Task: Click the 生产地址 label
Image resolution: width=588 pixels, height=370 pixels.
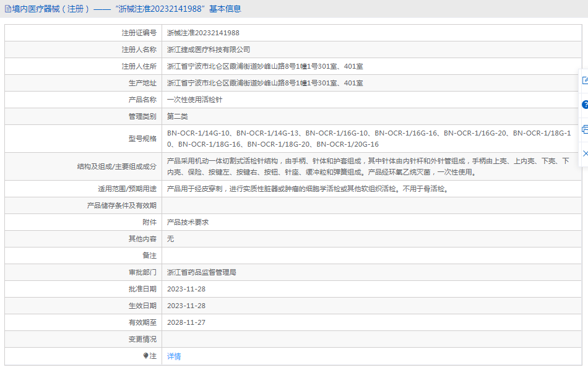Action: (142, 83)
